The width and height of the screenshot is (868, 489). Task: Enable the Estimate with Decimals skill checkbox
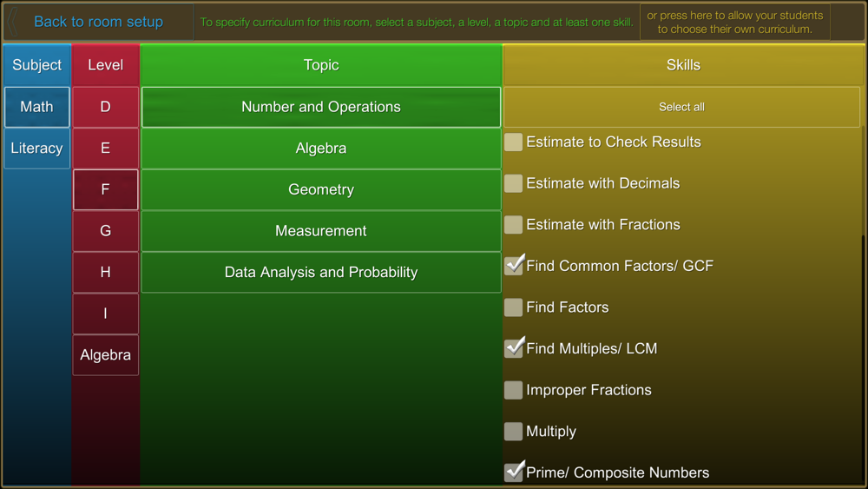coord(514,183)
